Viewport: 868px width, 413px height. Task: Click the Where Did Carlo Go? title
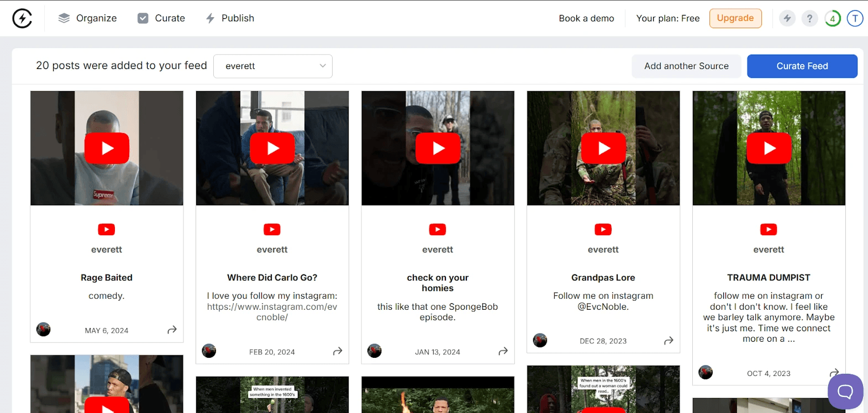(272, 278)
